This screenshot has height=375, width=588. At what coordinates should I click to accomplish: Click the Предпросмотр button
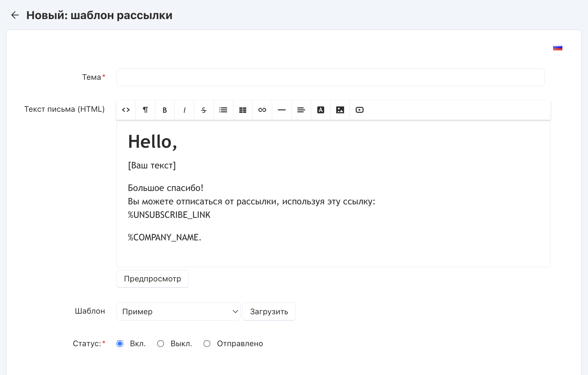point(152,279)
